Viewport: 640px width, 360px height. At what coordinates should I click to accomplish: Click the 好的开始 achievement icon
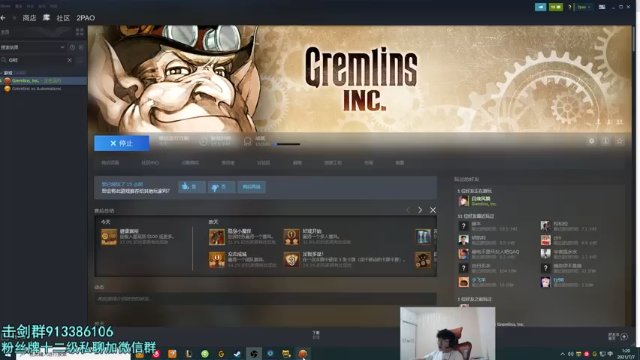coord(291,237)
